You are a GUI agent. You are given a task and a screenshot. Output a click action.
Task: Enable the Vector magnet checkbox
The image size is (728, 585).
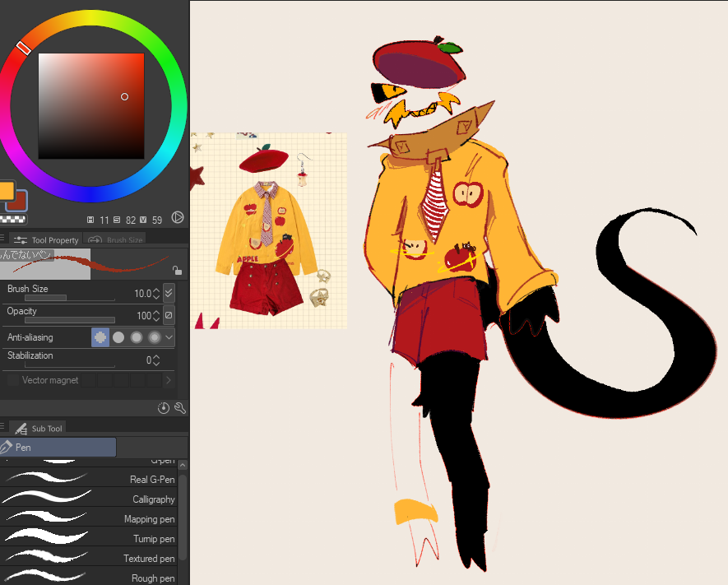point(13,380)
